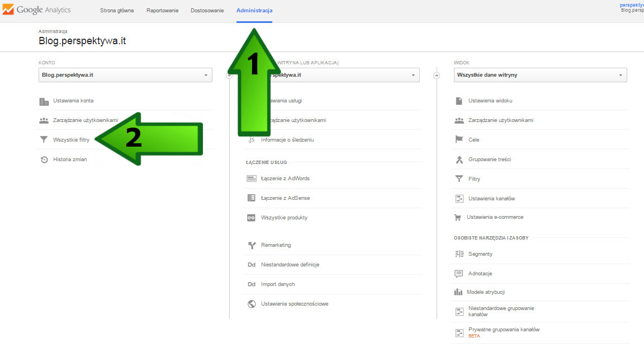Click the building icon beside Ustawienia konta
Image resolution: width=644 pixels, height=347 pixels.
44,101
